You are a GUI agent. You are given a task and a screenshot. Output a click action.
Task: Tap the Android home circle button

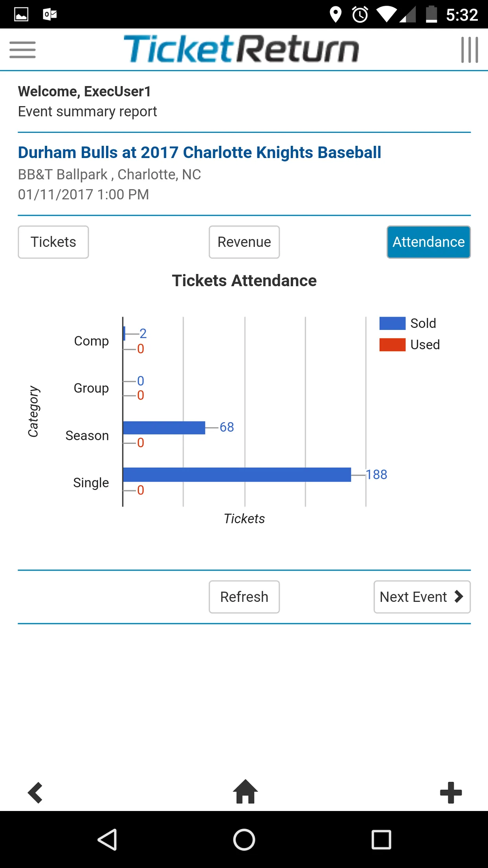[244, 840]
